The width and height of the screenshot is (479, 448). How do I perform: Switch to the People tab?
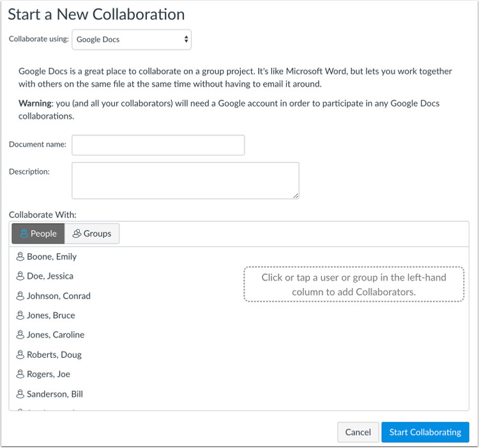click(38, 234)
